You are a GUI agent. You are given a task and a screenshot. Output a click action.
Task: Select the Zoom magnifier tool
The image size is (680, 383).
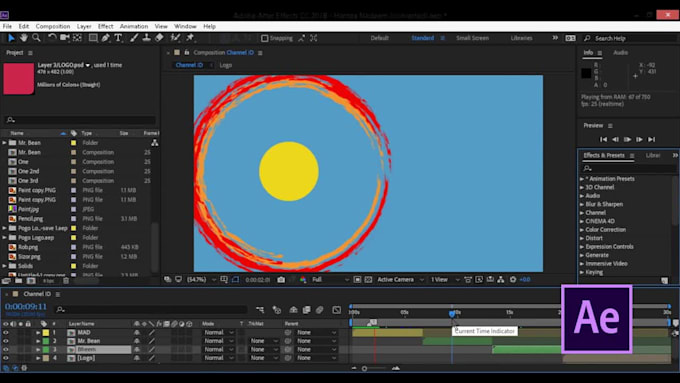[36, 38]
